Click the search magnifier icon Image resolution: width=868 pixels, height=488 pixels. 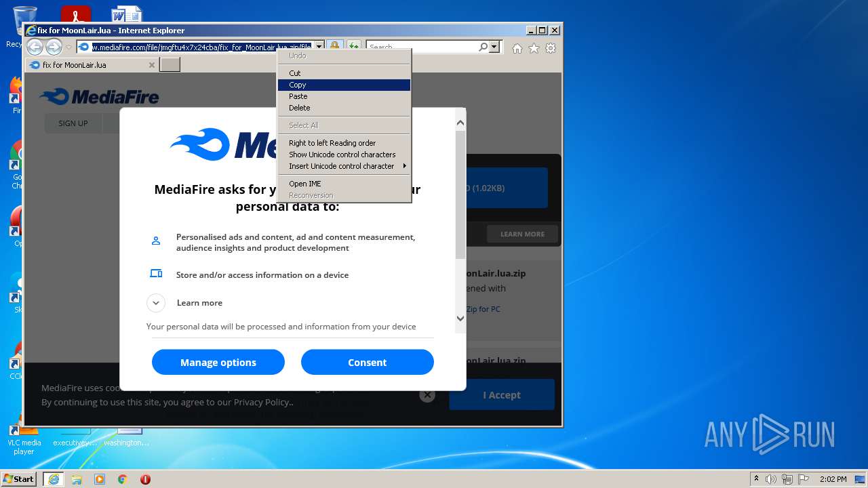pos(483,47)
